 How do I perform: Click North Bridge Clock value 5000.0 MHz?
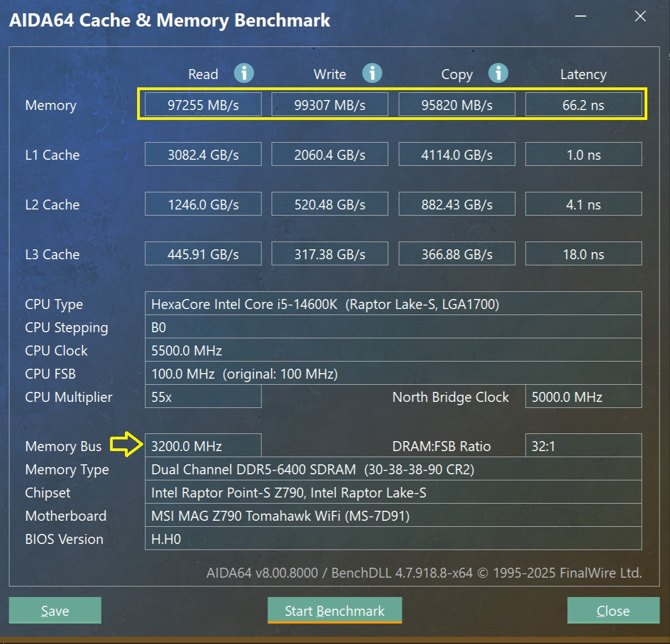click(583, 396)
